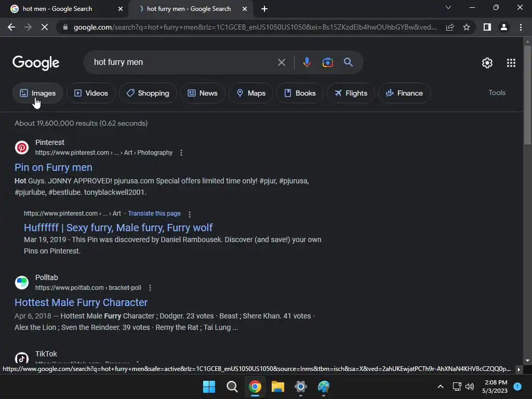Click Pinterest site favicon
The image size is (532, 399).
22,147
